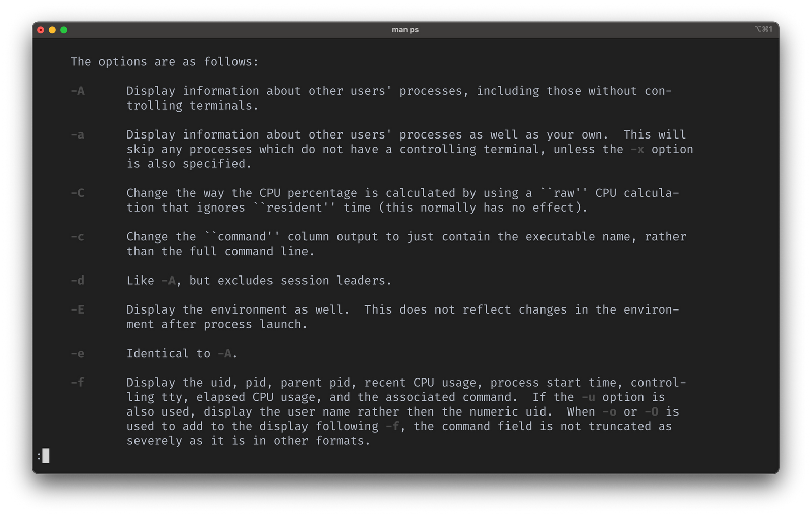Click the red close traffic light
812x517 pixels.
(x=40, y=30)
